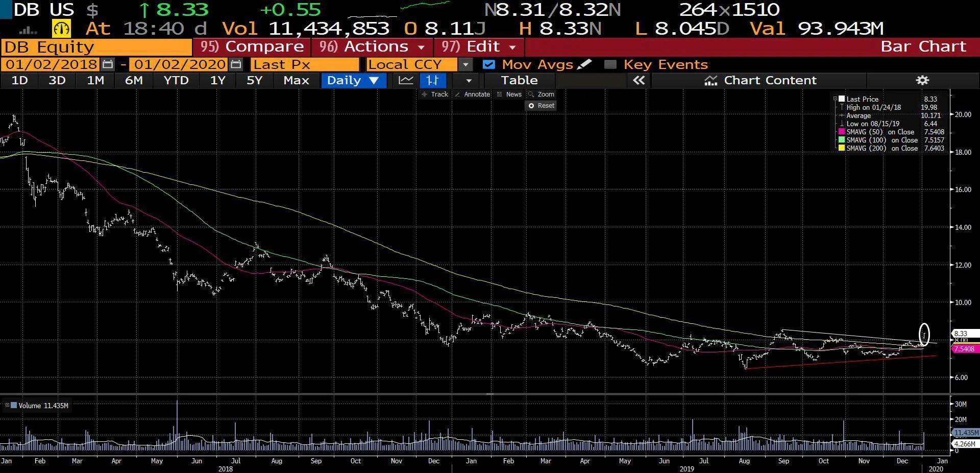Image resolution: width=980 pixels, height=473 pixels.
Task: Click the 8.33 last price axis label
Action: click(964, 334)
